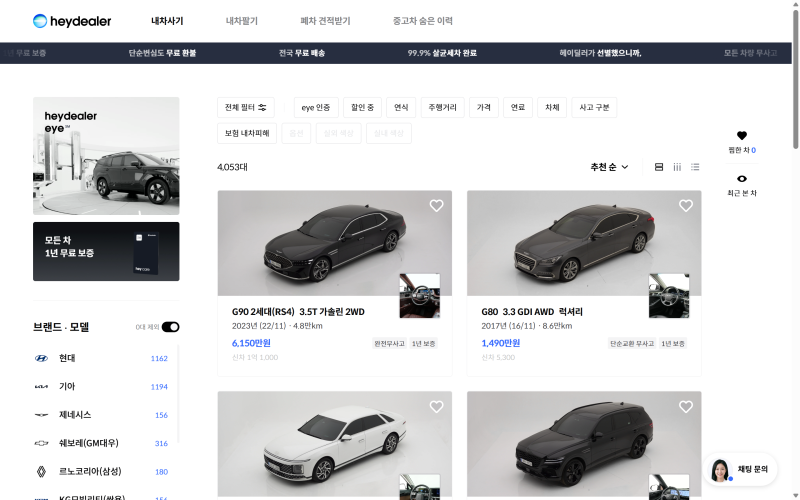
Task: Open the 보험 내차피해 filter
Action: [247, 133]
